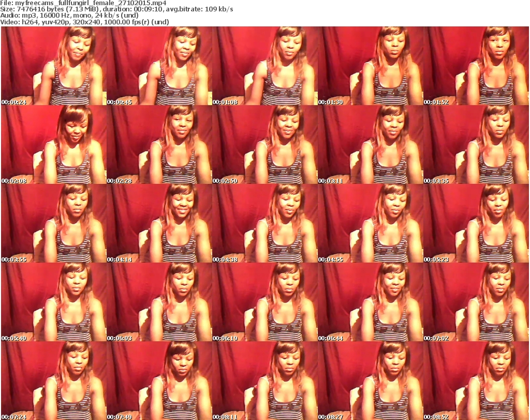The height and width of the screenshot is (420, 530).
Task: Click the Size and duration info line
Action: point(116,9)
